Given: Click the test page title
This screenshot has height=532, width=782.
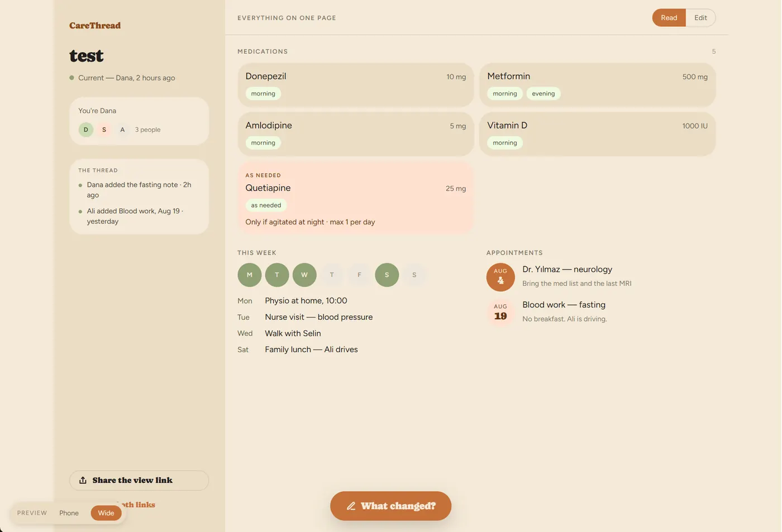Looking at the screenshot, I should pos(87,56).
